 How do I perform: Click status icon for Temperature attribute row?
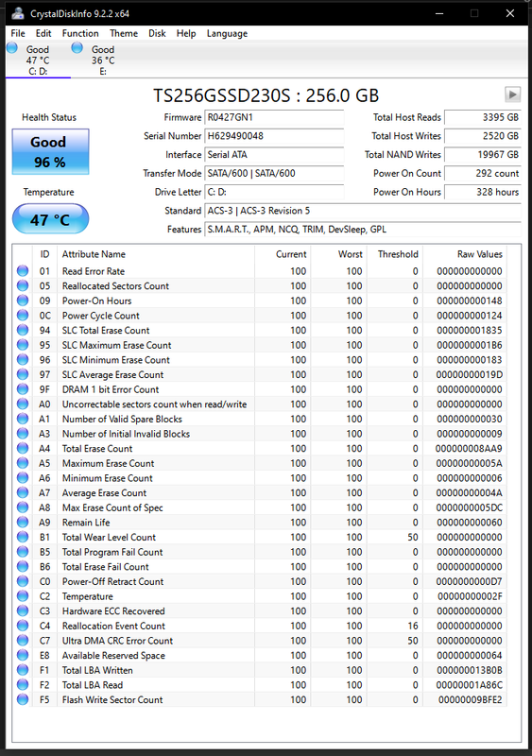point(23,596)
